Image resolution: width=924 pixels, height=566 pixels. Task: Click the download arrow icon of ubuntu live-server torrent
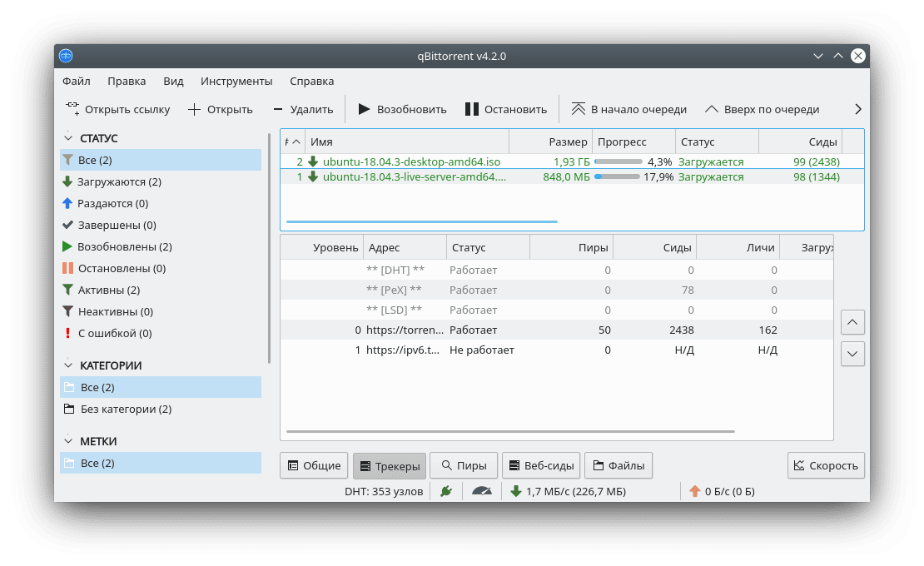point(313,176)
